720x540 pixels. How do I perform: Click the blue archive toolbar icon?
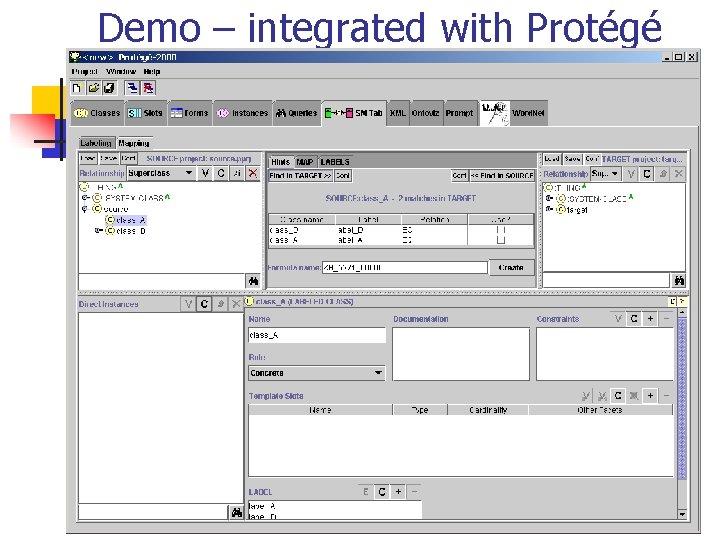pyautogui.click(x=132, y=88)
